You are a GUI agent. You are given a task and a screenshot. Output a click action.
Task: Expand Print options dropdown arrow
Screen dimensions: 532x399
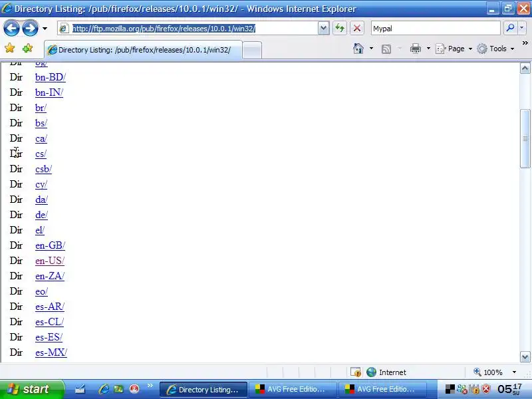[428, 49]
